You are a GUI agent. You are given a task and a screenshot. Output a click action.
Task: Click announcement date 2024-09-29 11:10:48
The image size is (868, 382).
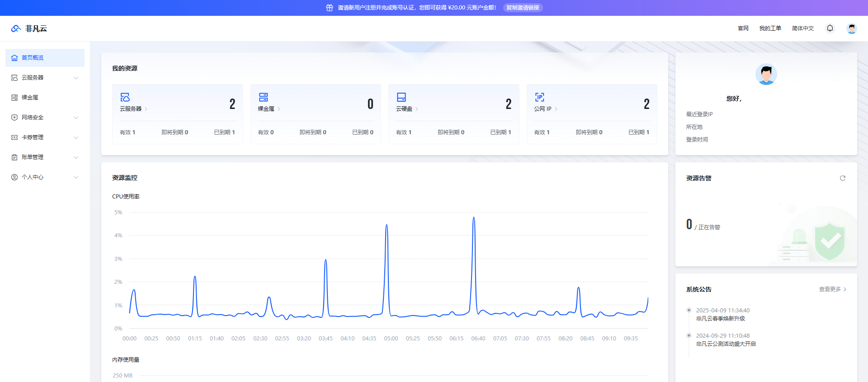[723, 336]
